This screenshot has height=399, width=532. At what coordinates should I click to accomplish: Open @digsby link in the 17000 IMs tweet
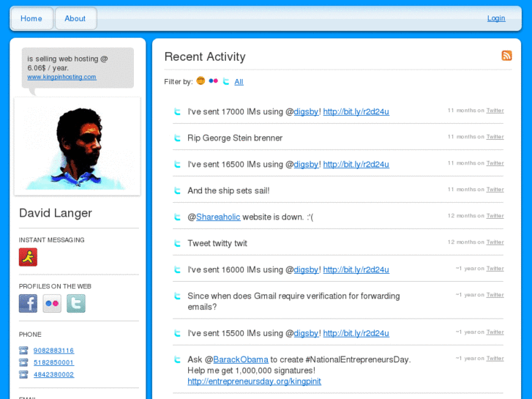(306, 112)
